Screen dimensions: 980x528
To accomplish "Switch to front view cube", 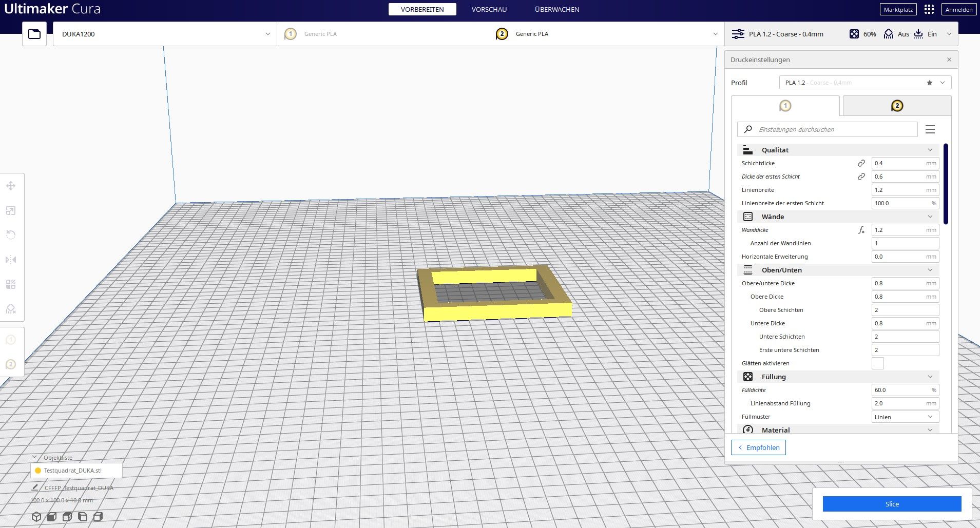I will click(x=52, y=517).
